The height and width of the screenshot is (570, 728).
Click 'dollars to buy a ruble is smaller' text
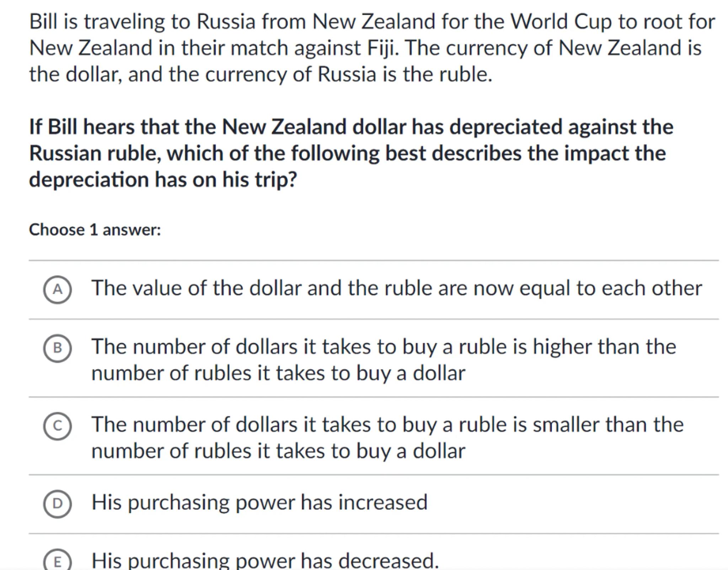click(x=387, y=424)
